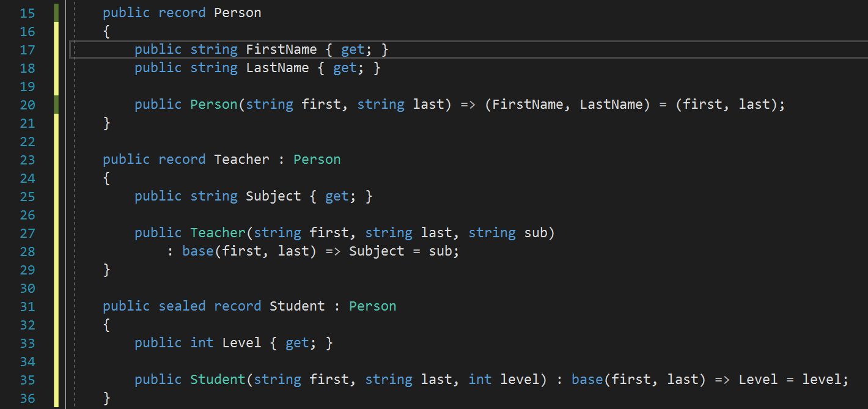Click line number 36 in the gutter
The height and width of the screenshot is (409, 868).
tap(28, 398)
